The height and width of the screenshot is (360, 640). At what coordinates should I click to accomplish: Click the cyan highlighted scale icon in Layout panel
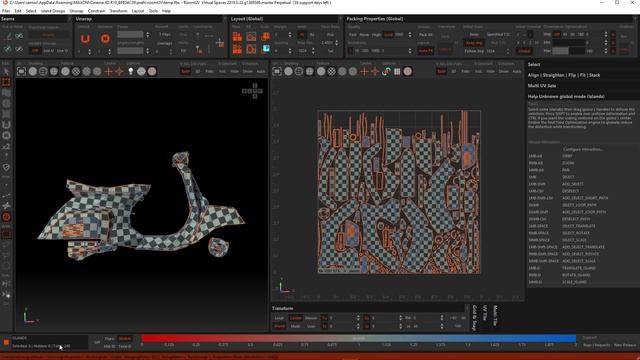[266, 49]
